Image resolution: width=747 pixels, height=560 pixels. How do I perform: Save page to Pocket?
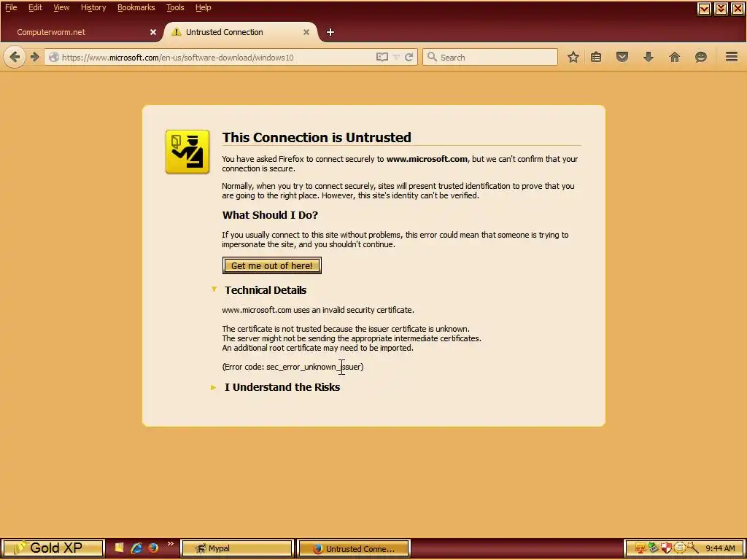pyautogui.click(x=622, y=57)
